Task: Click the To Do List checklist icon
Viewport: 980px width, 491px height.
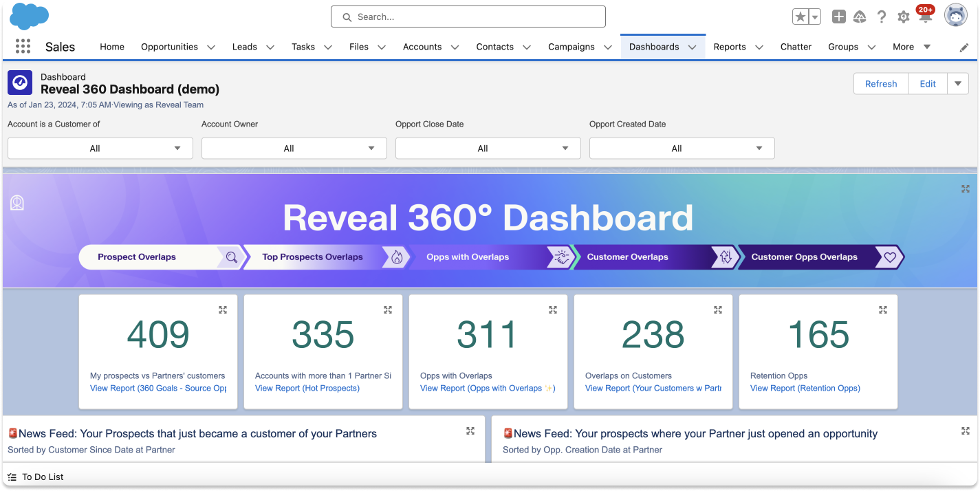Action: tap(12, 477)
